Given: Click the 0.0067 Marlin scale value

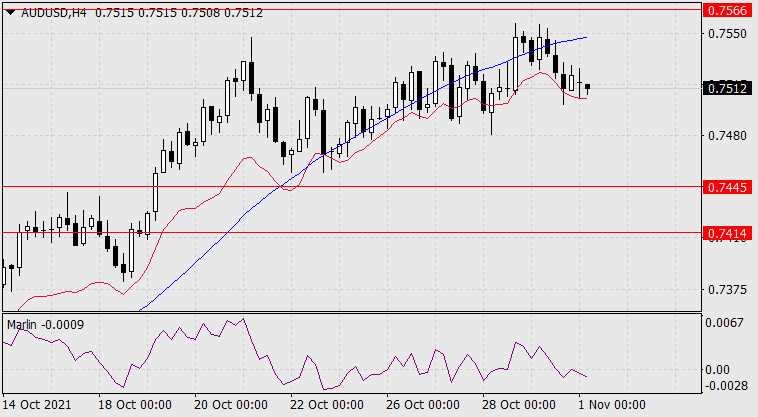Looking at the screenshot, I should pos(724,322).
